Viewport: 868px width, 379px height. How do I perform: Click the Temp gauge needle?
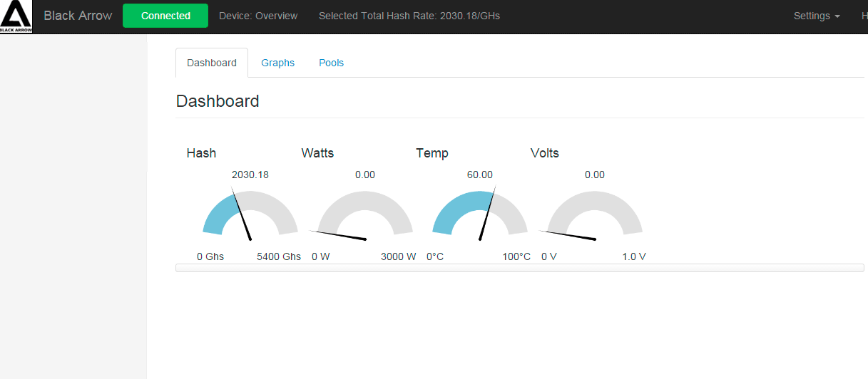(x=487, y=213)
